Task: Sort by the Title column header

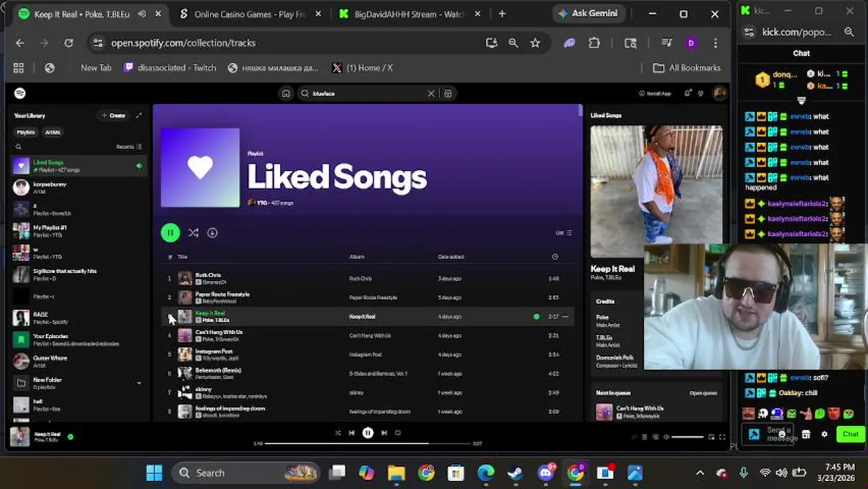Action: point(182,257)
